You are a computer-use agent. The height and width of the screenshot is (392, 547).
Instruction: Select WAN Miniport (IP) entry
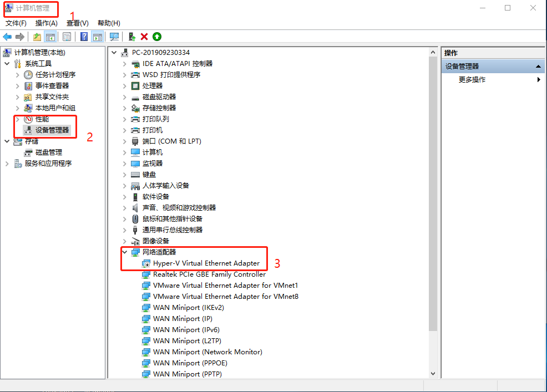[183, 319]
